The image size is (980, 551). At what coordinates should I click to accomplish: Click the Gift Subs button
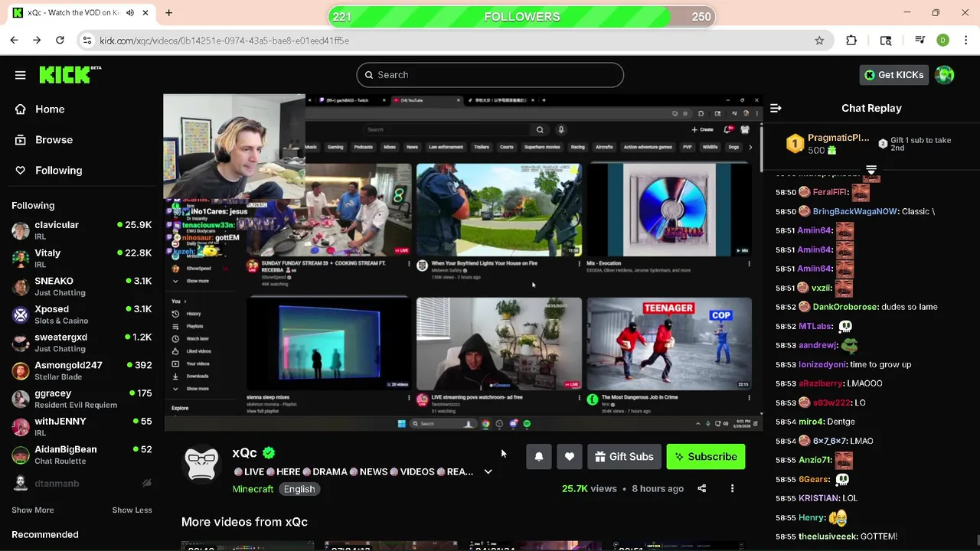click(624, 457)
